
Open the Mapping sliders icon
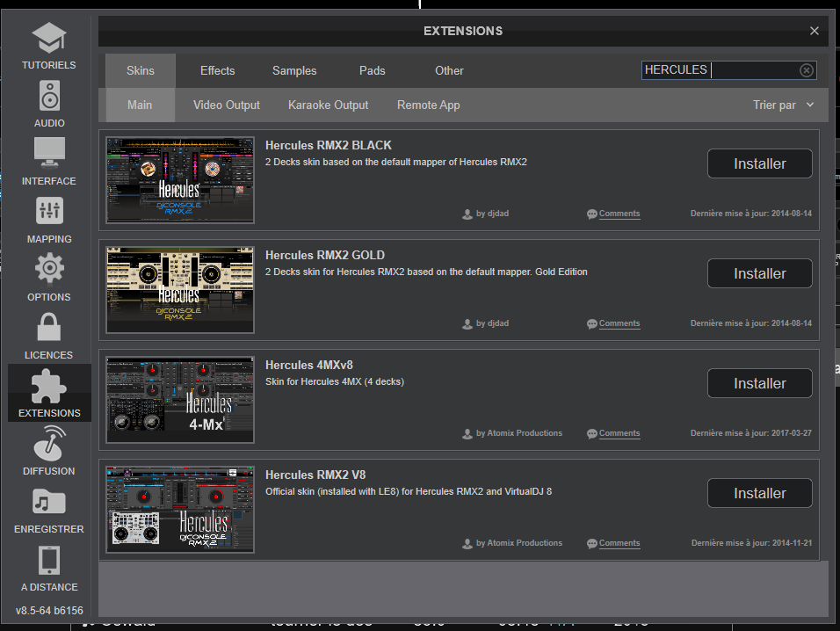[x=49, y=211]
